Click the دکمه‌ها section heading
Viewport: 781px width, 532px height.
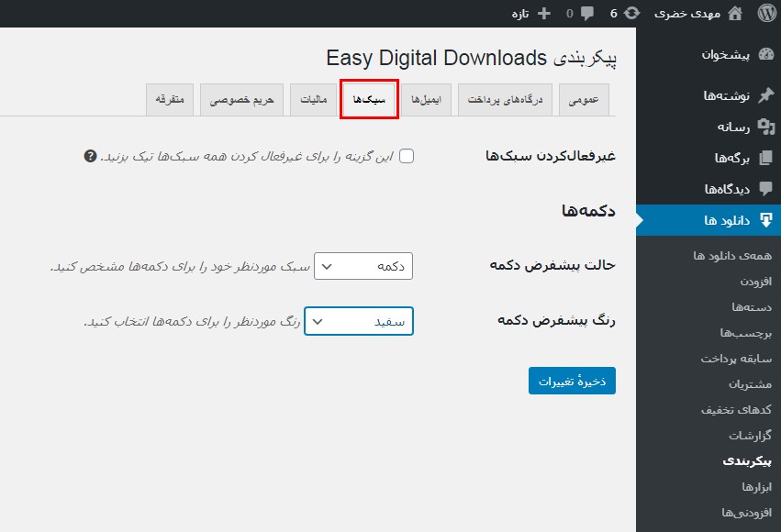click(x=588, y=211)
